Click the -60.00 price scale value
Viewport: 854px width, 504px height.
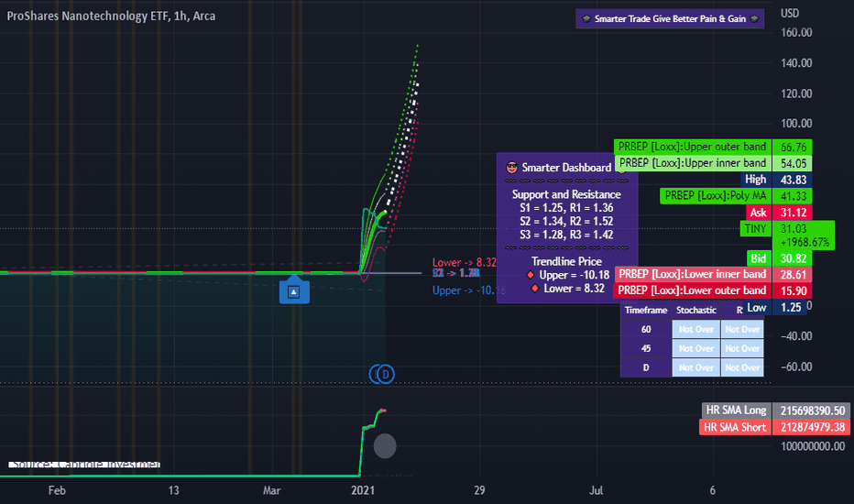tap(796, 367)
